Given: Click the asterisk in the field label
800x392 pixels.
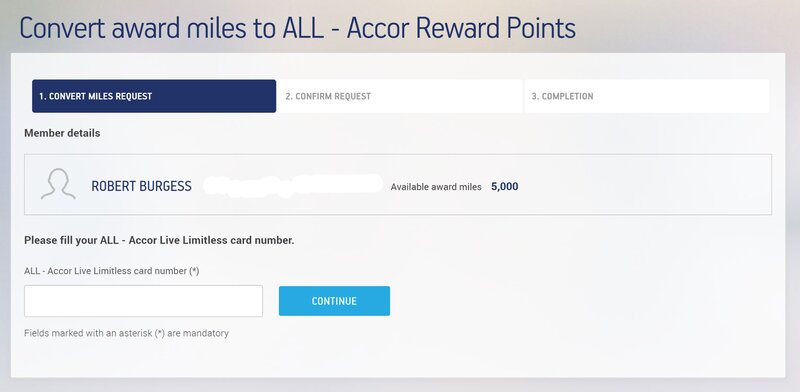Looking at the screenshot, I should point(194,271).
